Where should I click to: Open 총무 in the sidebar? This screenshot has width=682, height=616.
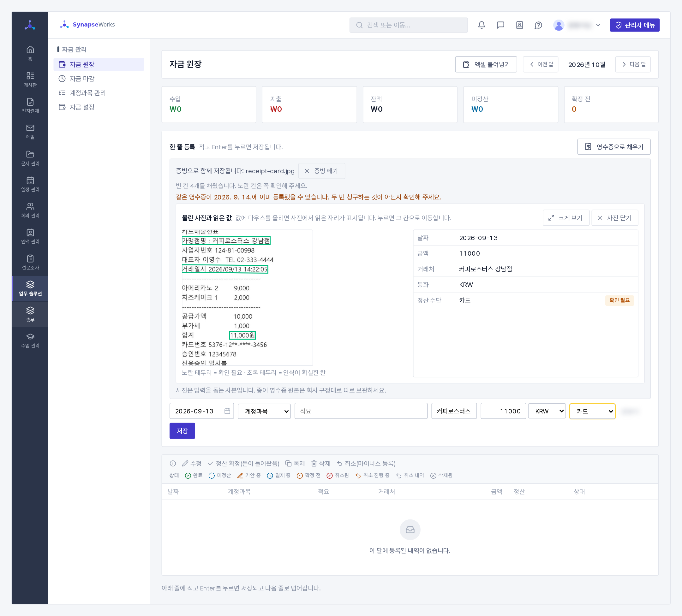(x=30, y=314)
